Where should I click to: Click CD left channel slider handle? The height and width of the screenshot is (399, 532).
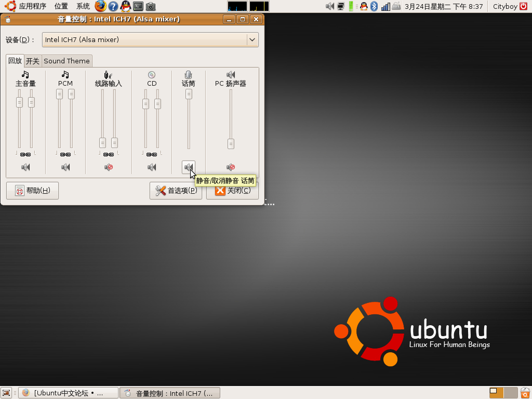point(145,104)
